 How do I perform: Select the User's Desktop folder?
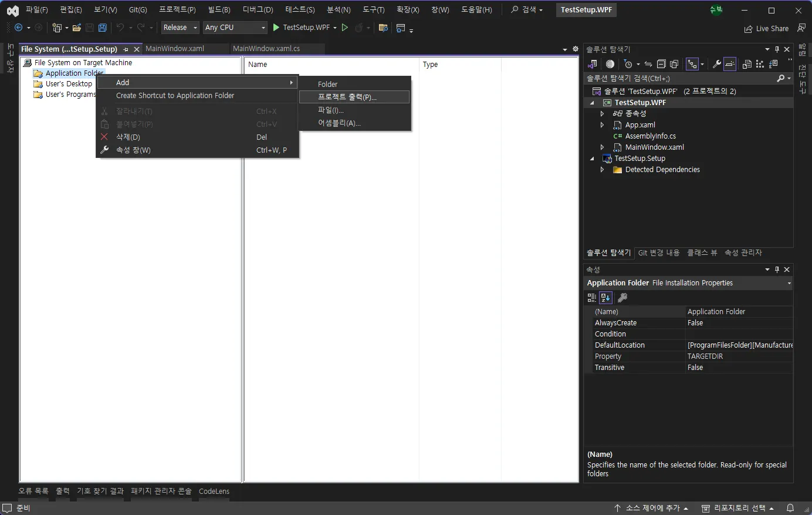point(69,84)
